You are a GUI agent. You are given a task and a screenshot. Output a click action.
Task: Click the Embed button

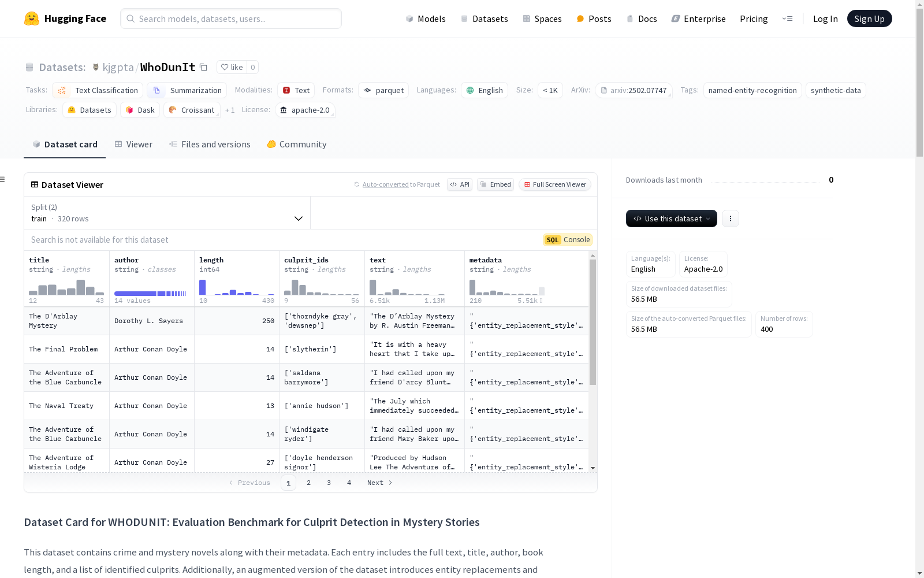point(495,184)
